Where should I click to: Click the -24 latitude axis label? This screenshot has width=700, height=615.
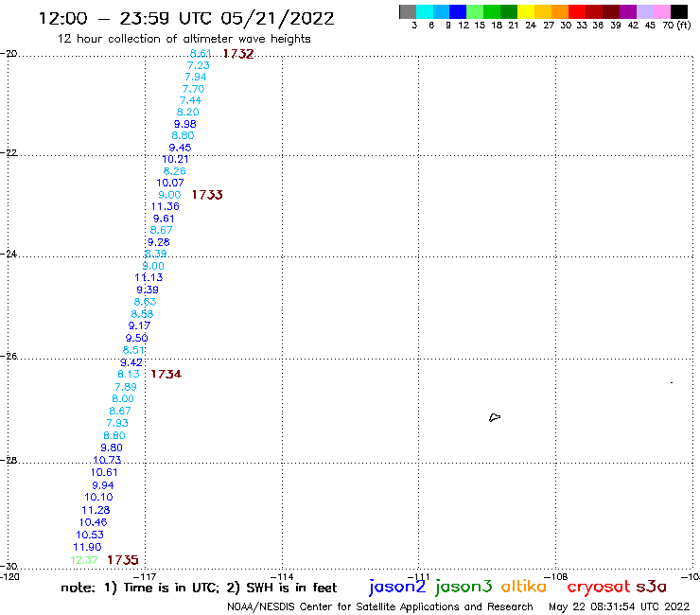(x=9, y=254)
